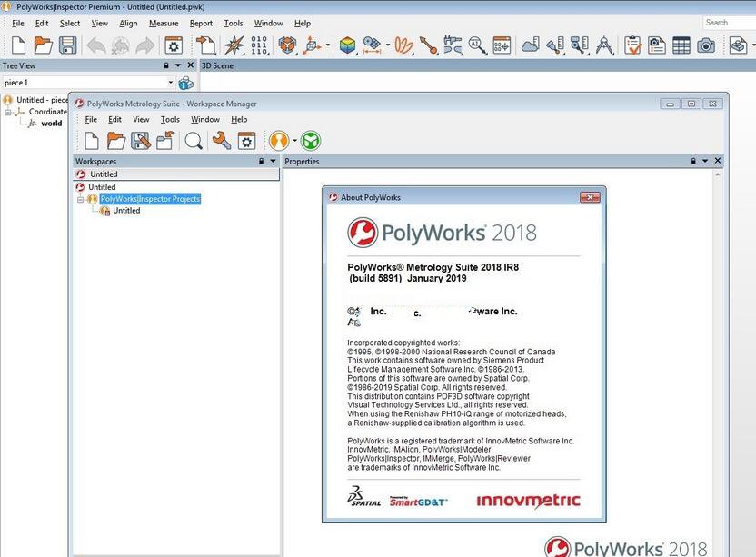Save the Inspector project with the floppy disk icon
Viewport: 756px width, 557px height.
(67, 45)
